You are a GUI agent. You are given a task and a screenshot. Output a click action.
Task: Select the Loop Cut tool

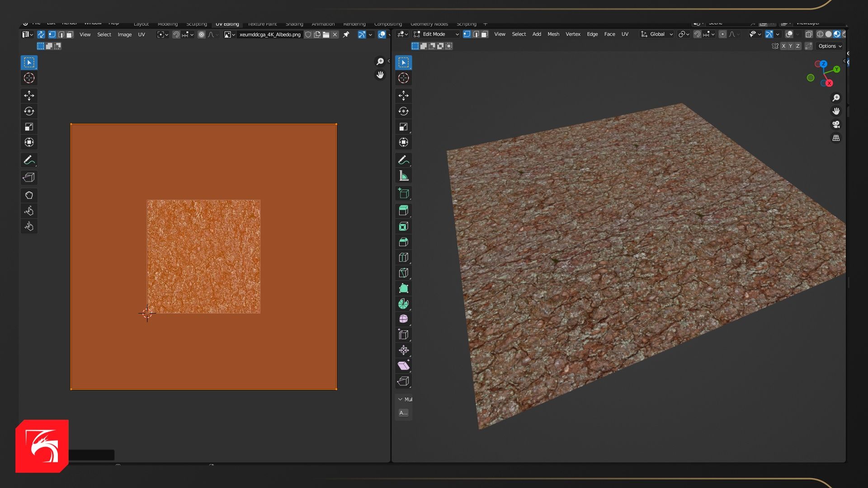click(x=403, y=258)
